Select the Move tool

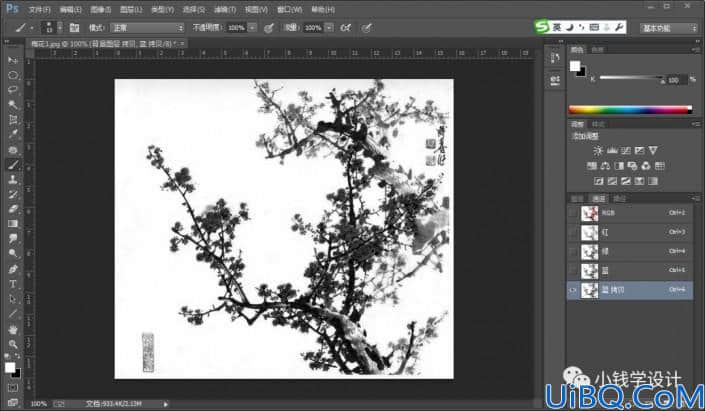pyautogui.click(x=13, y=60)
